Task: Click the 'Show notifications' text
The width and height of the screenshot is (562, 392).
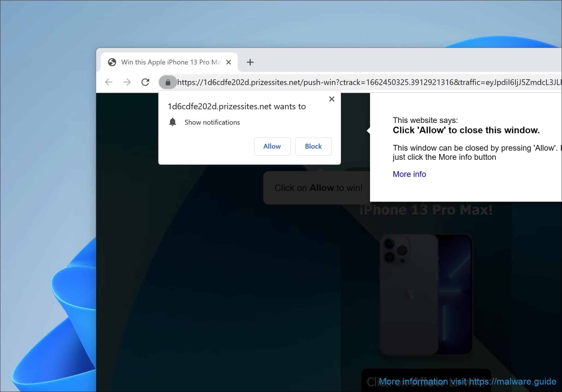Action: pyautogui.click(x=212, y=122)
